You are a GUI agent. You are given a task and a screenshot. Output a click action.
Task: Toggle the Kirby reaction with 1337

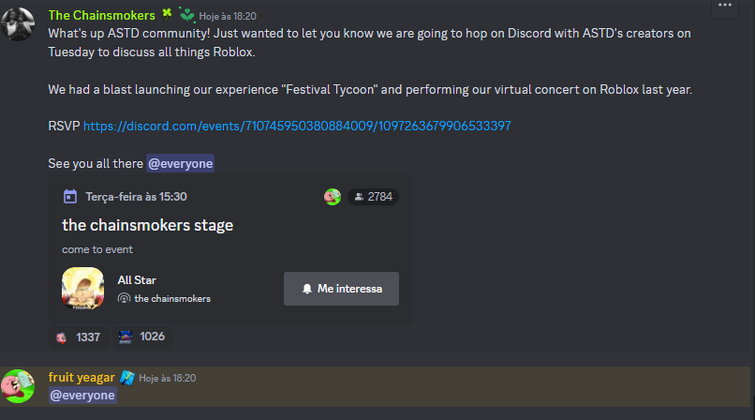pos(79,337)
